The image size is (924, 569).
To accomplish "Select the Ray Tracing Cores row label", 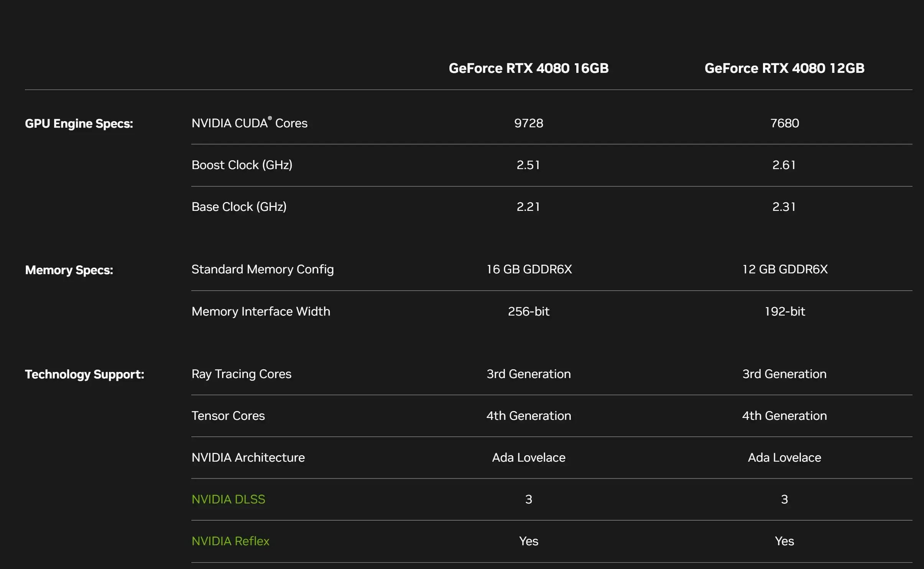I will [x=241, y=374].
